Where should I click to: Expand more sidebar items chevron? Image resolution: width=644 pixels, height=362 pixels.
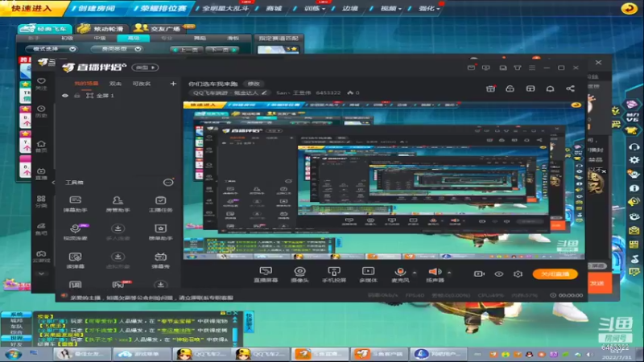[x=41, y=274]
